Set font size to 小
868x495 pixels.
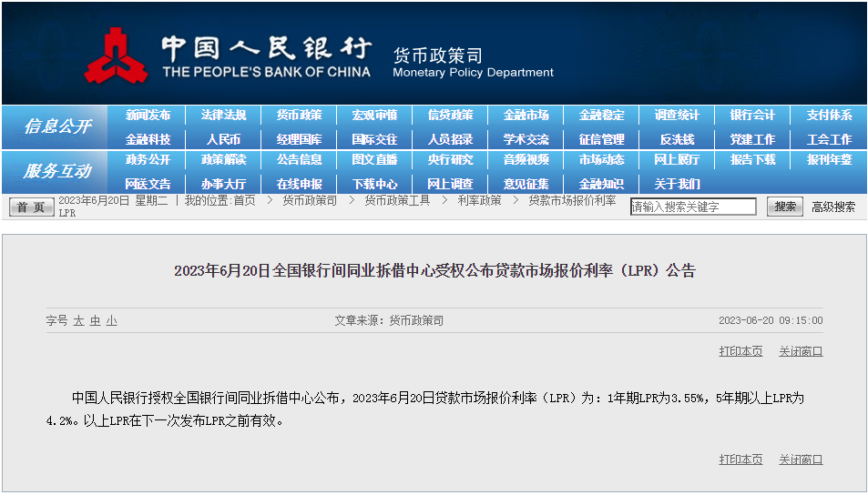(x=112, y=321)
